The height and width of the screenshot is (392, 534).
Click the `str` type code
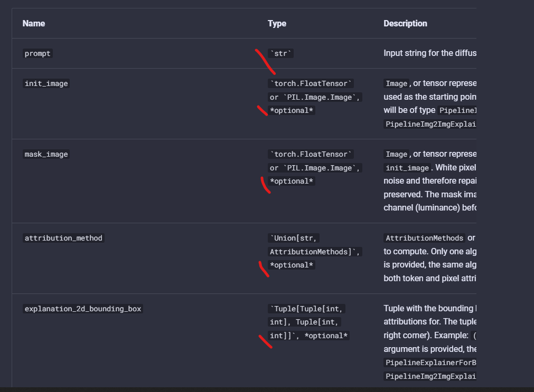280,53
